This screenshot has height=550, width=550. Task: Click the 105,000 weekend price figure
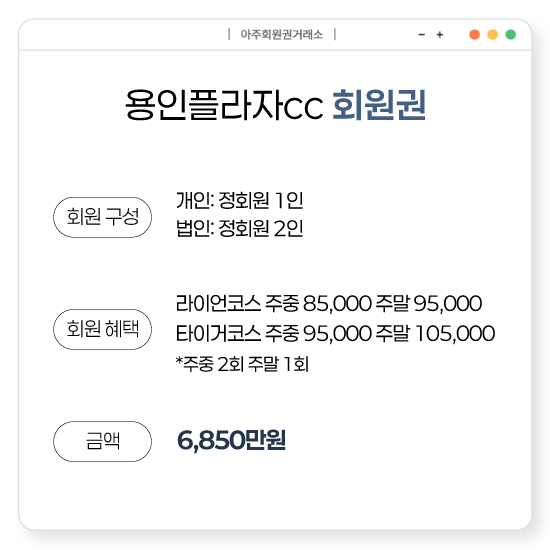[x=455, y=333]
